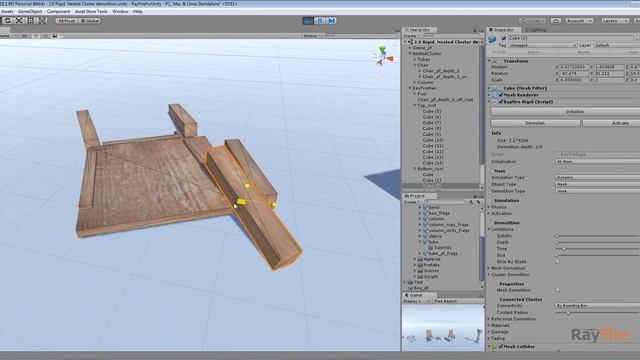The height and width of the screenshot is (360, 640).
Task: Click the scene image effects toggle icon
Action: [55, 36]
